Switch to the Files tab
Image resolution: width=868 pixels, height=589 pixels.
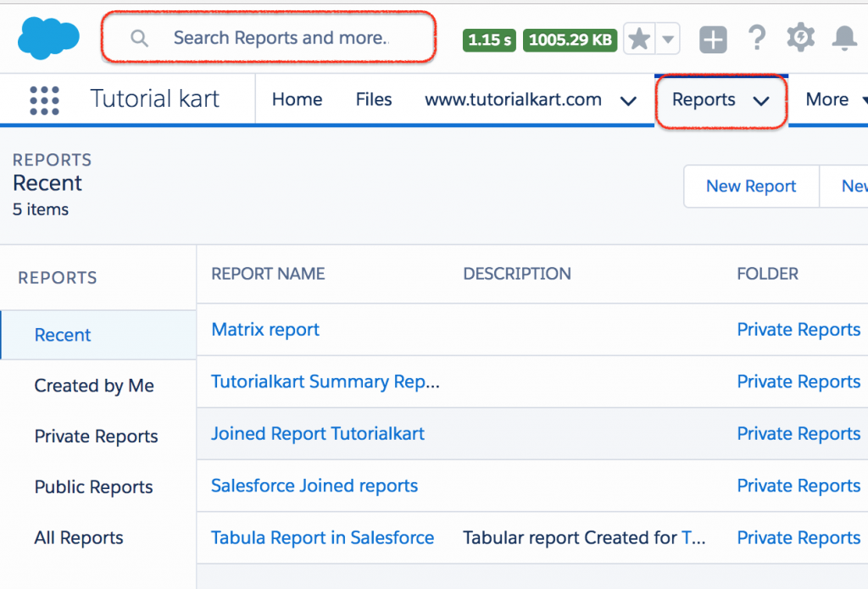click(x=374, y=99)
